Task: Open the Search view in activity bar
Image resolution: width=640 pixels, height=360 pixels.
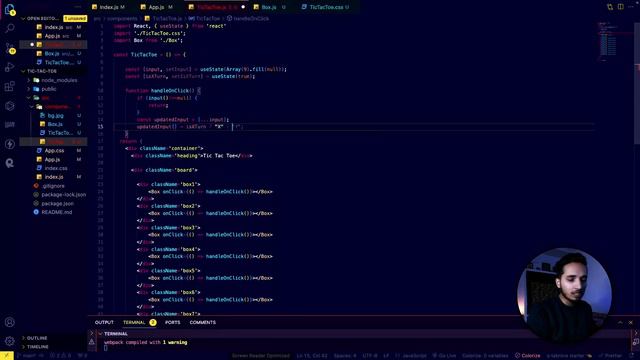Action: click(x=10, y=28)
